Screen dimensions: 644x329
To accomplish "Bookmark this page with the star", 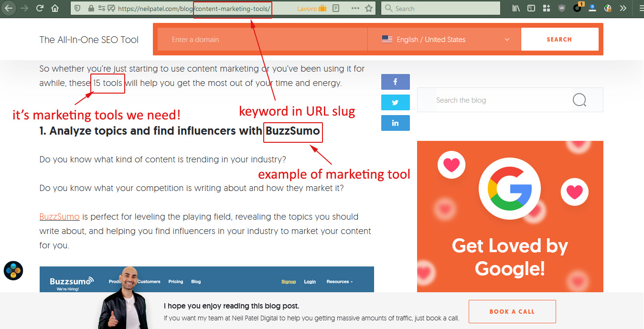I will [369, 8].
